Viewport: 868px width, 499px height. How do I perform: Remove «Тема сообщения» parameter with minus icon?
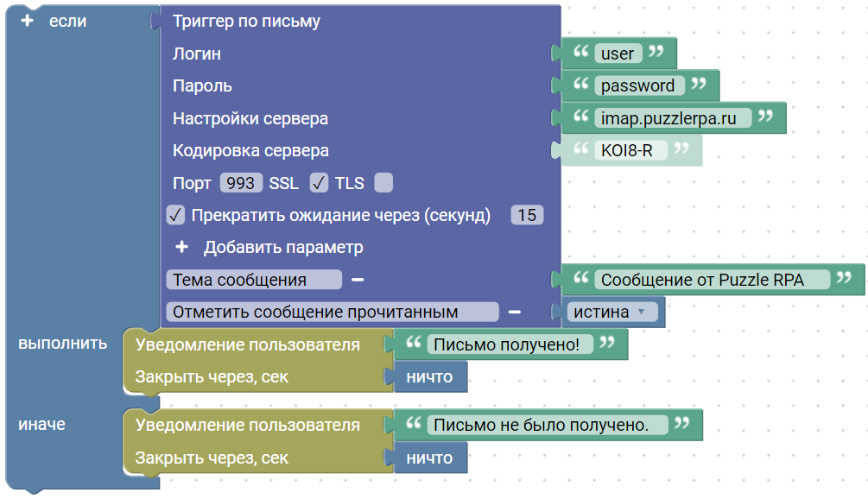[x=358, y=280]
